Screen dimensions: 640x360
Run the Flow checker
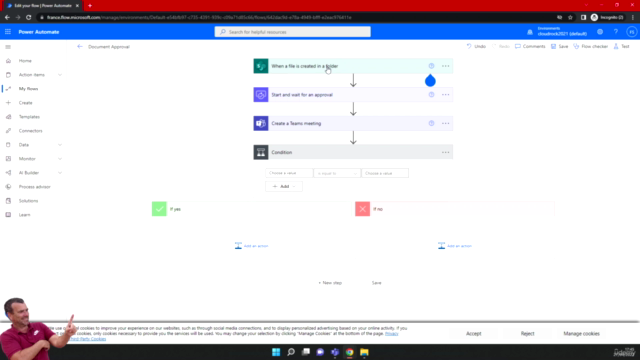click(x=591, y=47)
